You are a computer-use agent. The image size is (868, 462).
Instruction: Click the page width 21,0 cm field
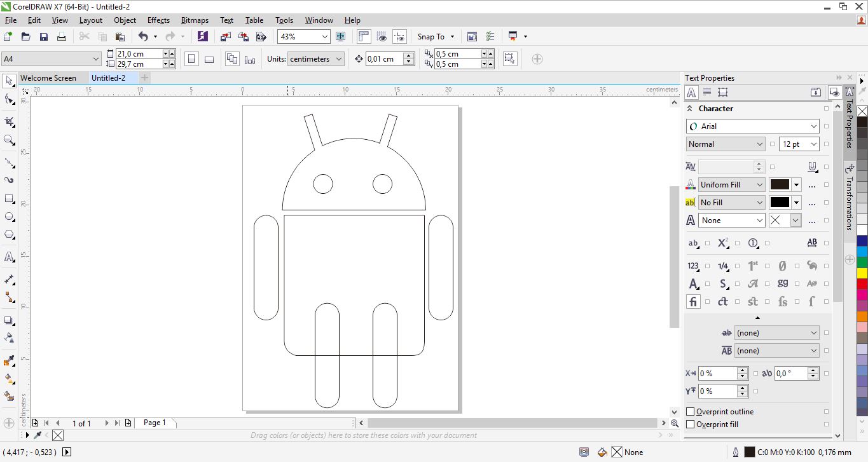[138, 54]
